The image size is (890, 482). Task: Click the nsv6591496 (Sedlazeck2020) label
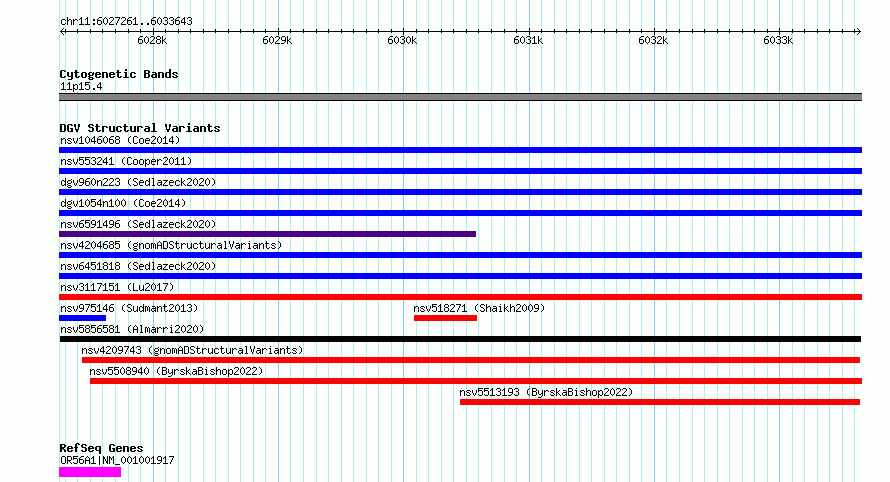(138, 224)
